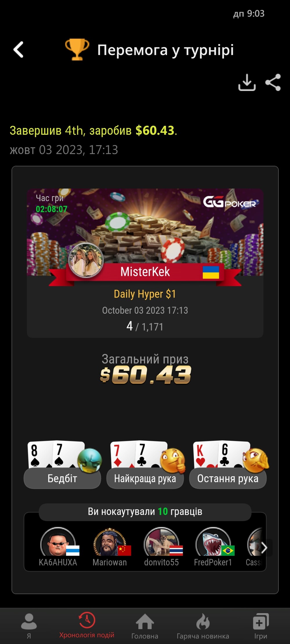The height and width of the screenshot is (644, 290).
Task: Select knocked-out player donvito55
Action: 162,547
